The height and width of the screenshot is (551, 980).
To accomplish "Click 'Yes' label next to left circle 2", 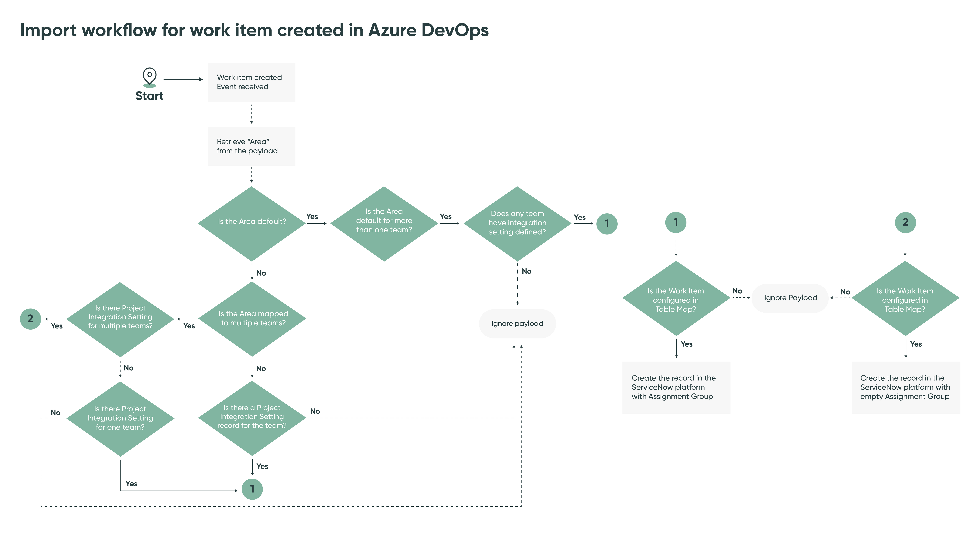I will (x=56, y=326).
